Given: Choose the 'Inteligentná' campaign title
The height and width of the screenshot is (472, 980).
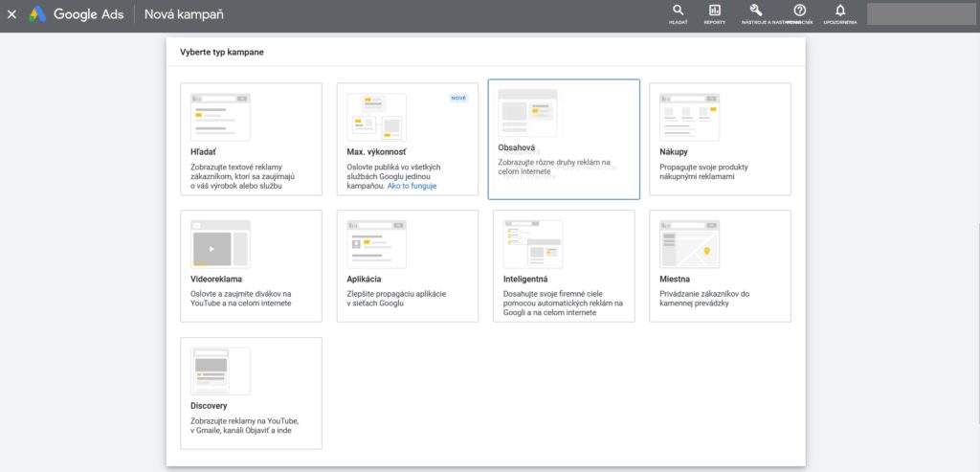Looking at the screenshot, I should 525,279.
